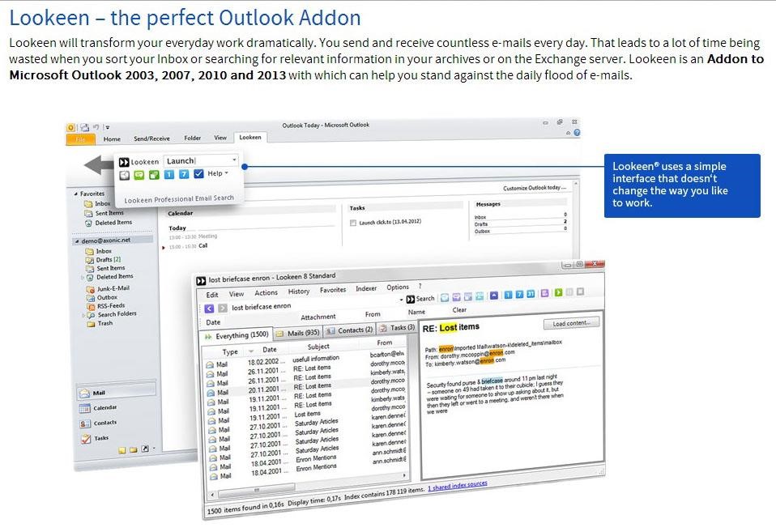Collapse the Favorites group
The image size is (776, 532).
75,194
